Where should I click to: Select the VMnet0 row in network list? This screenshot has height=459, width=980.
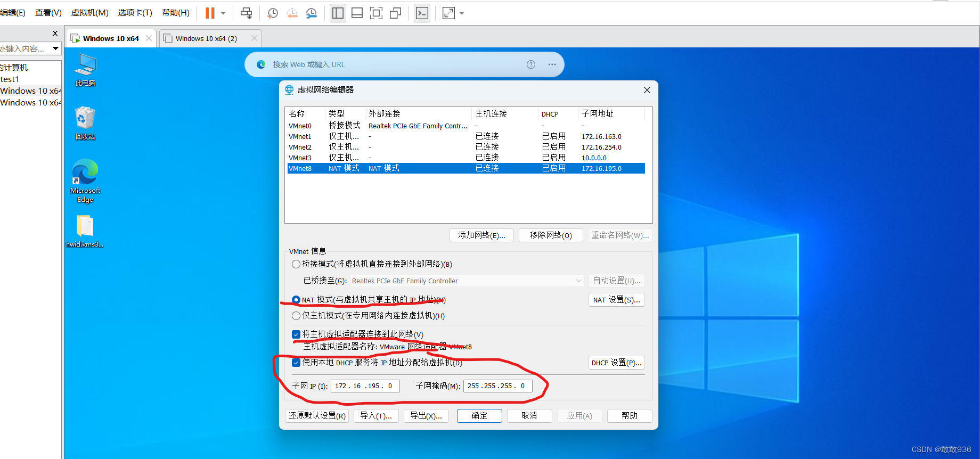click(x=466, y=126)
